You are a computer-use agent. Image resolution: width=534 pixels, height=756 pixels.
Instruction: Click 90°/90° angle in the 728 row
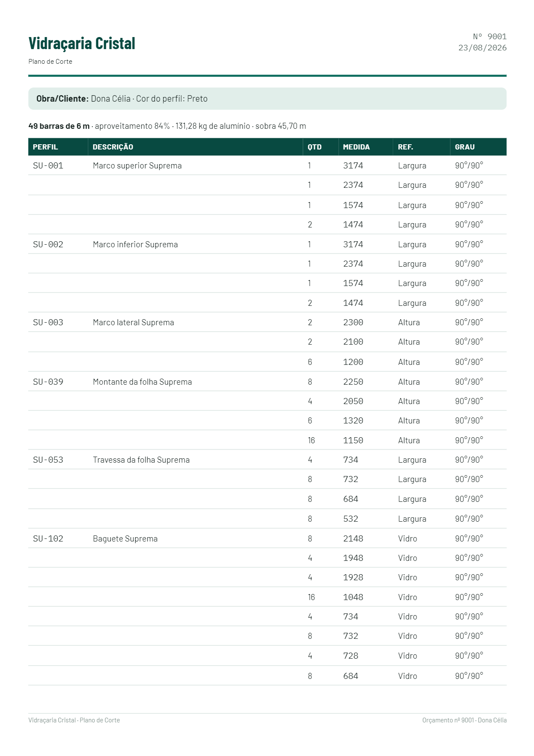pos(469,656)
